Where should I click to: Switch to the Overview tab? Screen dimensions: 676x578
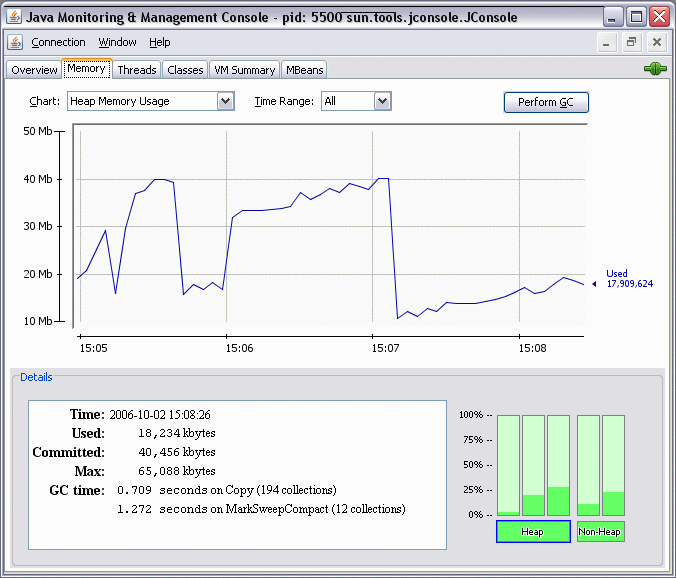pos(34,70)
